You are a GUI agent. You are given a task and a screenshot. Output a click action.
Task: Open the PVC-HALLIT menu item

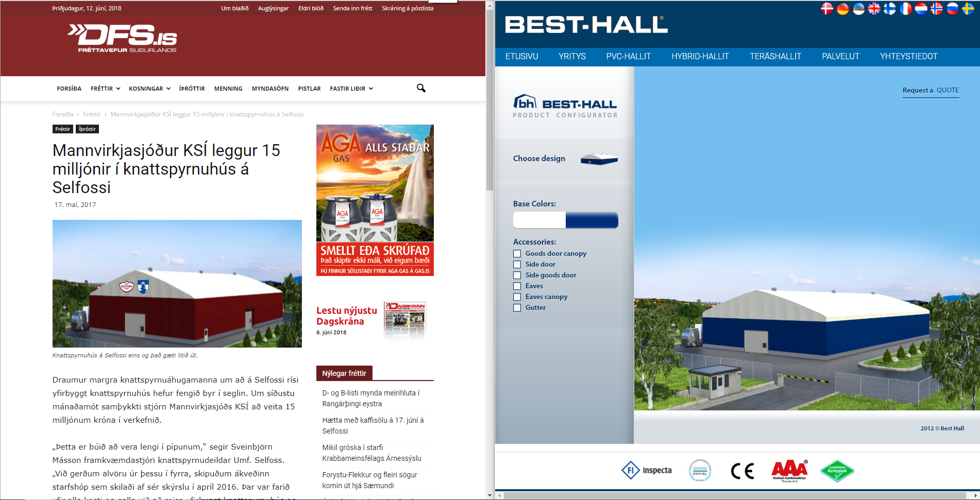tap(628, 57)
